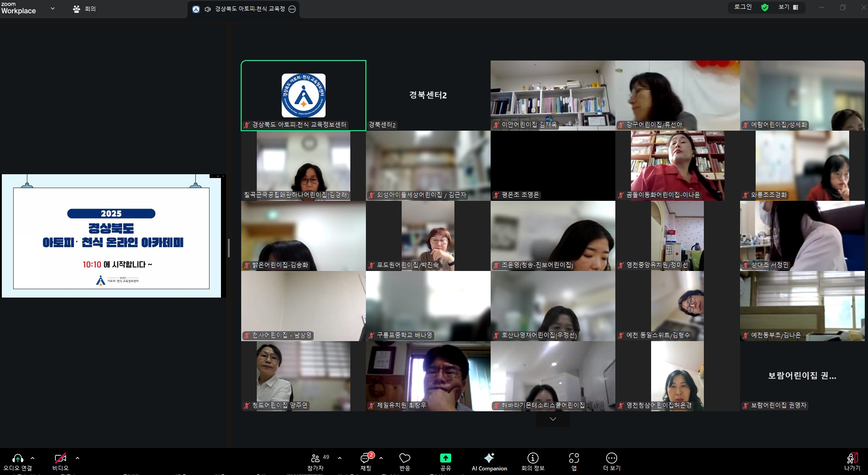Click the 로그인 (sign in) button

[x=743, y=7]
